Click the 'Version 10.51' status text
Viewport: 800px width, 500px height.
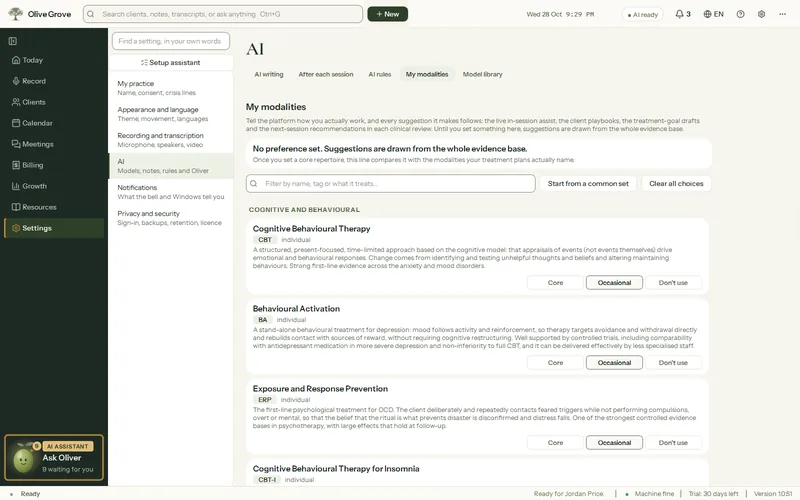tap(773, 494)
